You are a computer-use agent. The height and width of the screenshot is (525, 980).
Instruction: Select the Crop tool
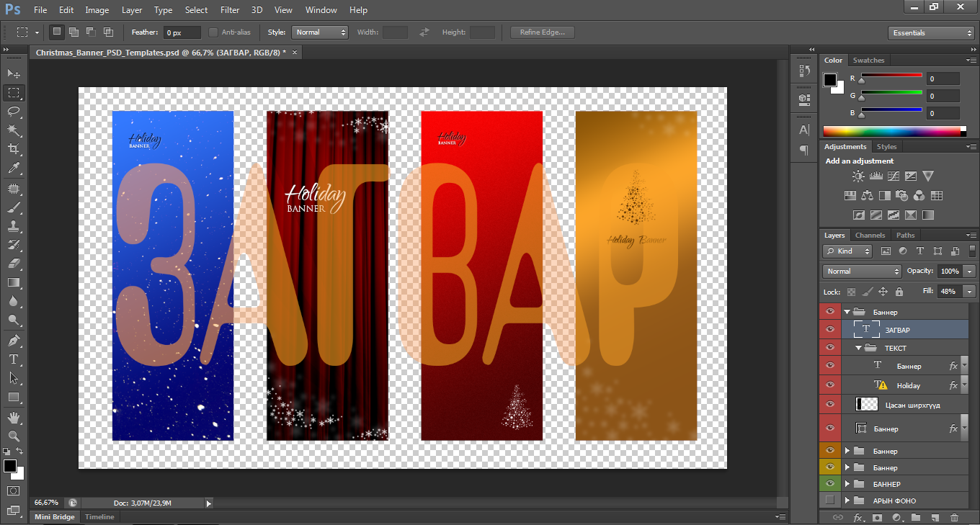pyautogui.click(x=14, y=149)
